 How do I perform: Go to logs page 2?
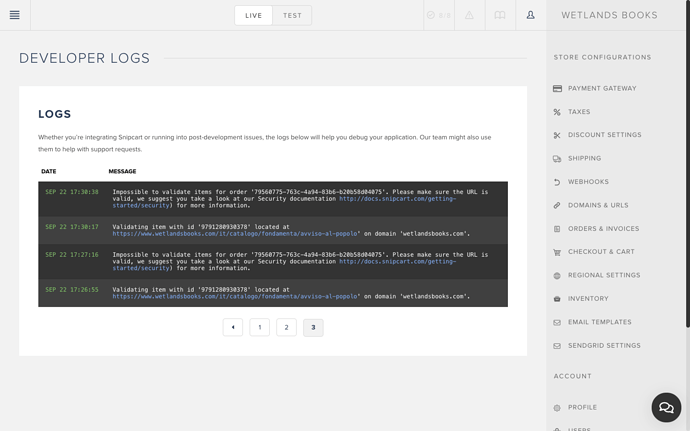point(286,327)
